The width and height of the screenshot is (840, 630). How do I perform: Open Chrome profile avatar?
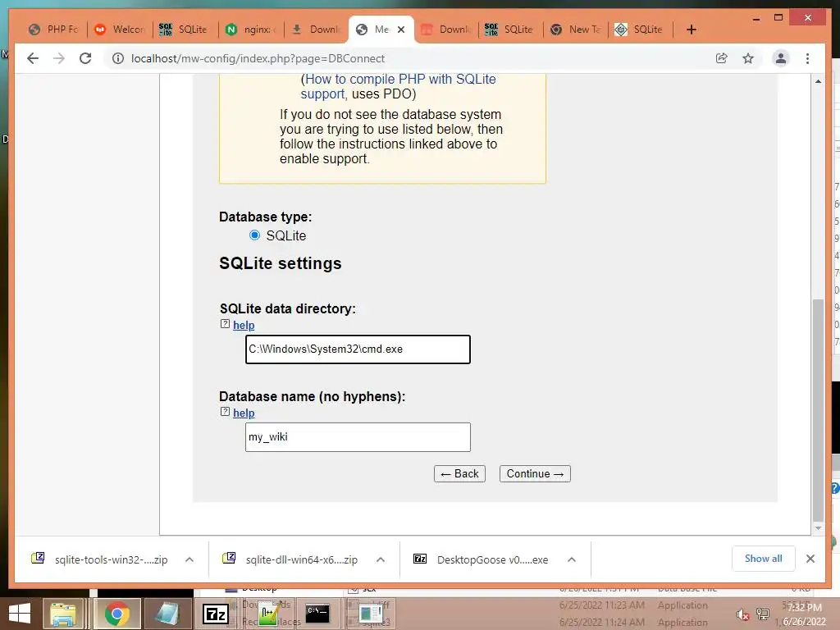781,58
